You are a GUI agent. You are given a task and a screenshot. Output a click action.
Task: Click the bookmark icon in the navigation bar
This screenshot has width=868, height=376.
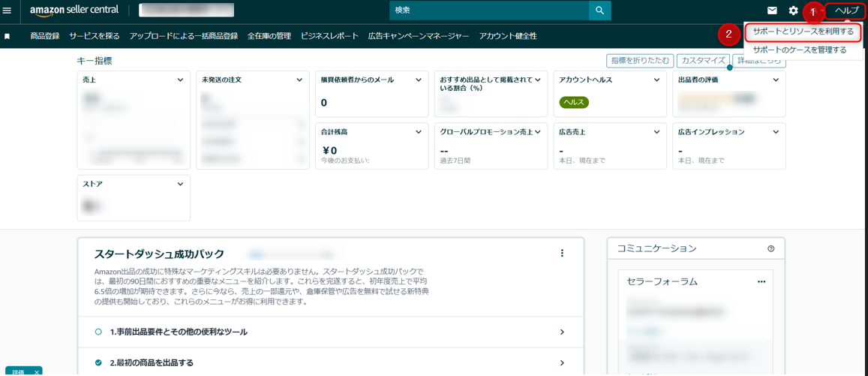click(x=8, y=37)
